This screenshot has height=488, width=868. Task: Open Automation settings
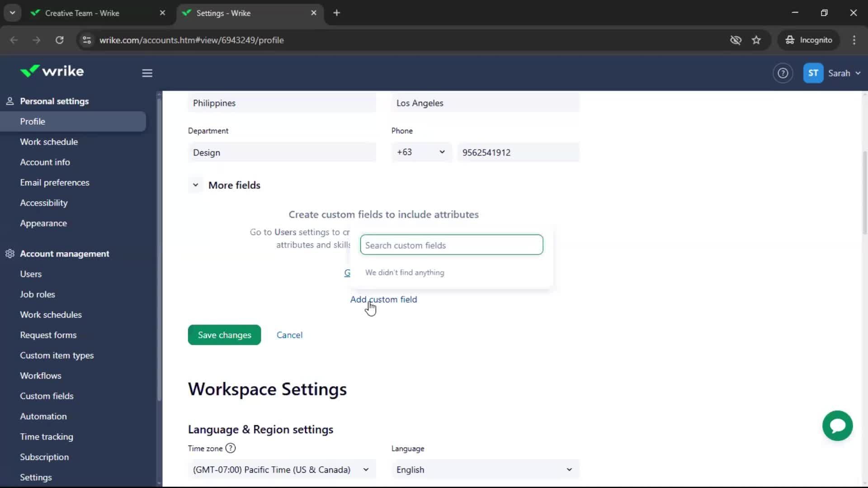(x=43, y=416)
